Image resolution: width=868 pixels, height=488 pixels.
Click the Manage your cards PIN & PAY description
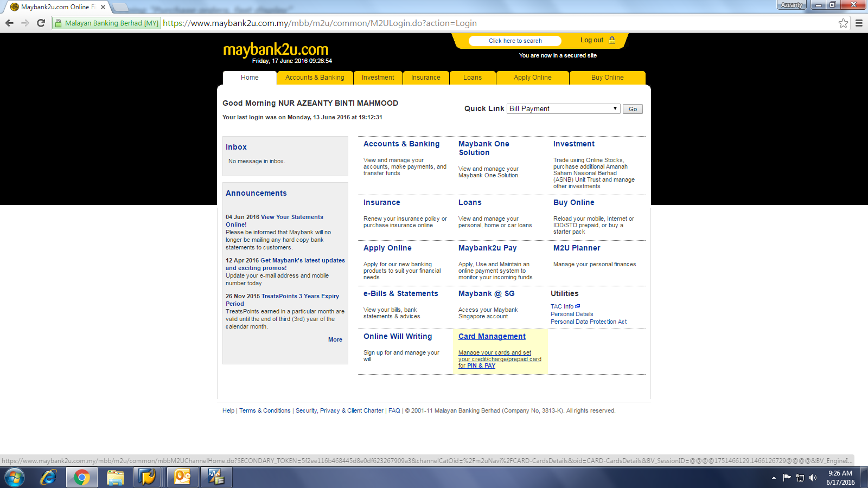500,359
